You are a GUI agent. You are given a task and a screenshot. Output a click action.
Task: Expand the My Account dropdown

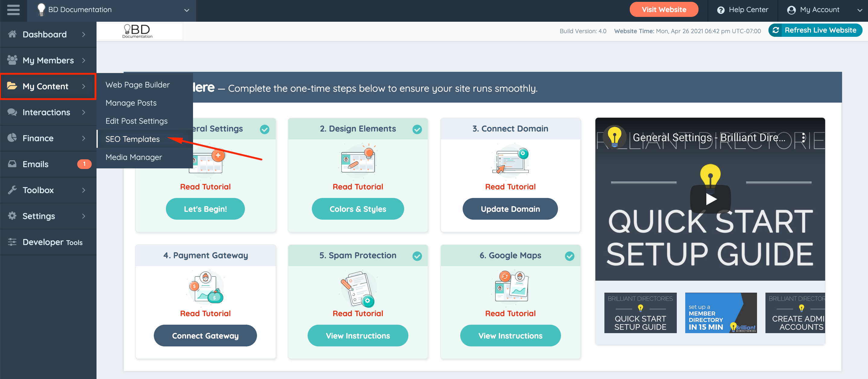tap(859, 10)
